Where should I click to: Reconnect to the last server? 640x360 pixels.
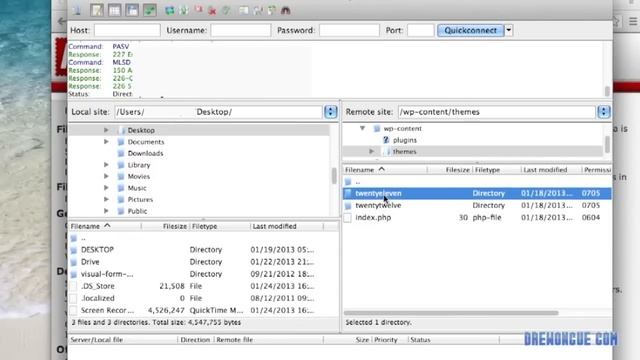tap(227, 11)
